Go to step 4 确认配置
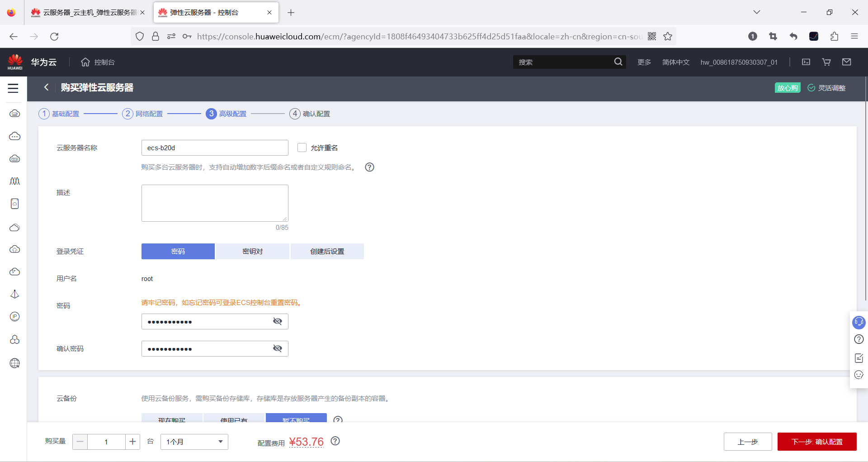Viewport: 868px width, 462px height. pyautogui.click(x=310, y=114)
